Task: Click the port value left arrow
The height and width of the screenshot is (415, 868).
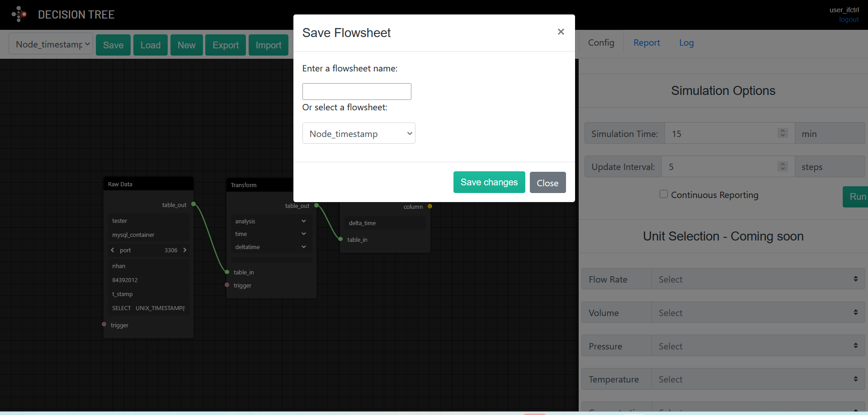Action: click(x=113, y=250)
